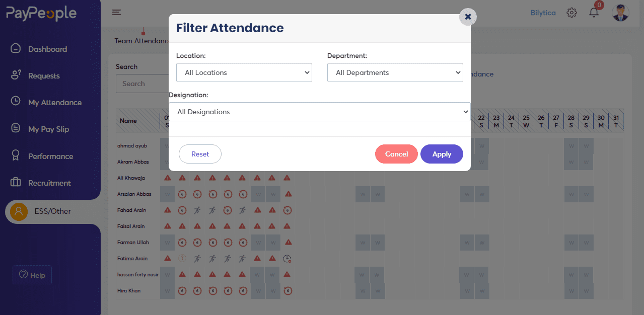
Task: Expand the All Departments dropdown
Action: click(395, 72)
